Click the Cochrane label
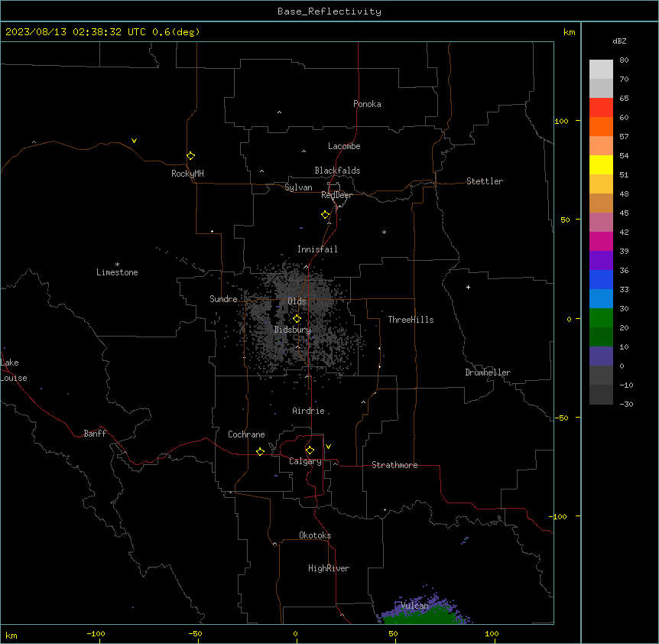 (x=246, y=434)
